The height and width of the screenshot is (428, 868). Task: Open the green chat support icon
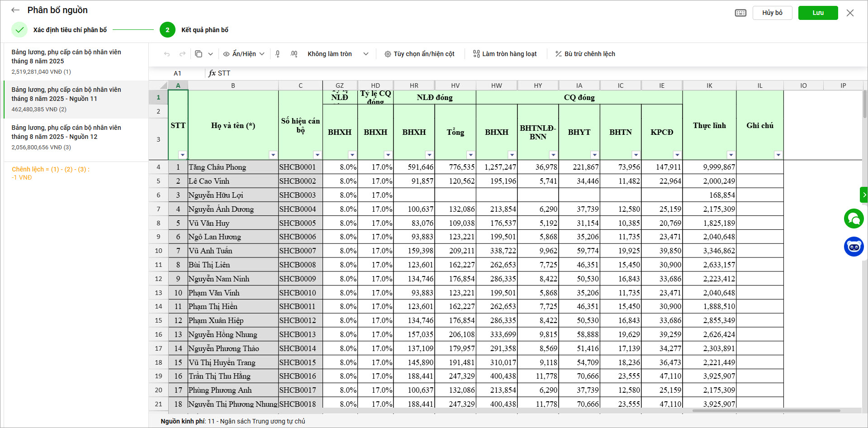pos(854,219)
